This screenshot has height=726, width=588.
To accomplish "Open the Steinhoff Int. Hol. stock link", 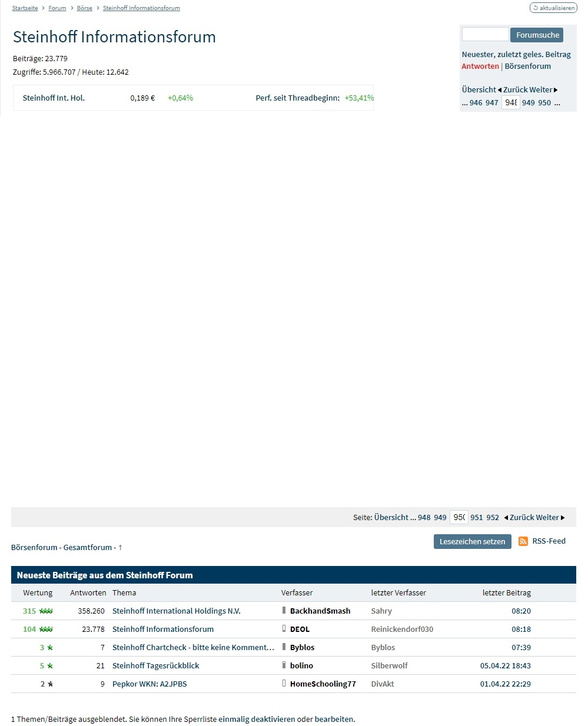I will tap(54, 98).
